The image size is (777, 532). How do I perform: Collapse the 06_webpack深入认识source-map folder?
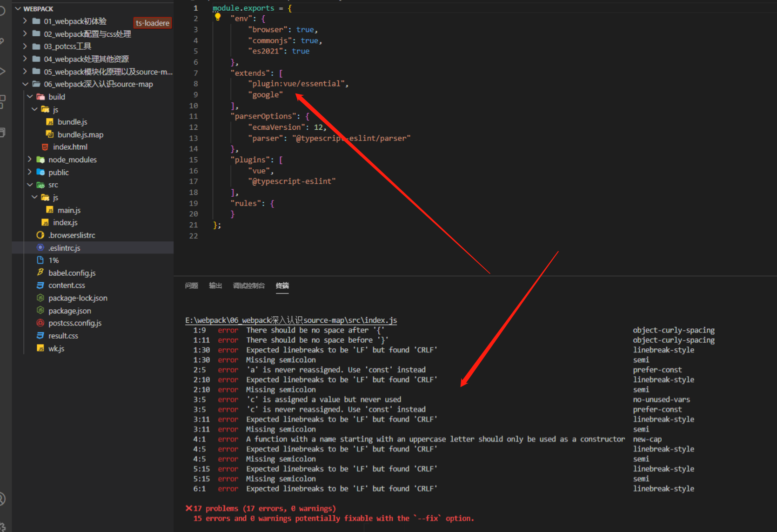pyautogui.click(x=26, y=84)
